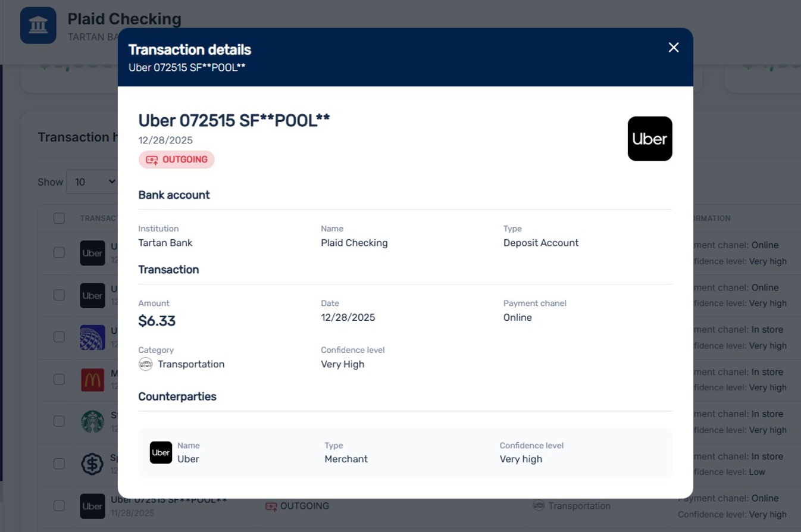Viewport: 801px width, 532px height.
Task: Click the Transportation label in the bottom row
Action: pyautogui.click(x=579, y=506)
